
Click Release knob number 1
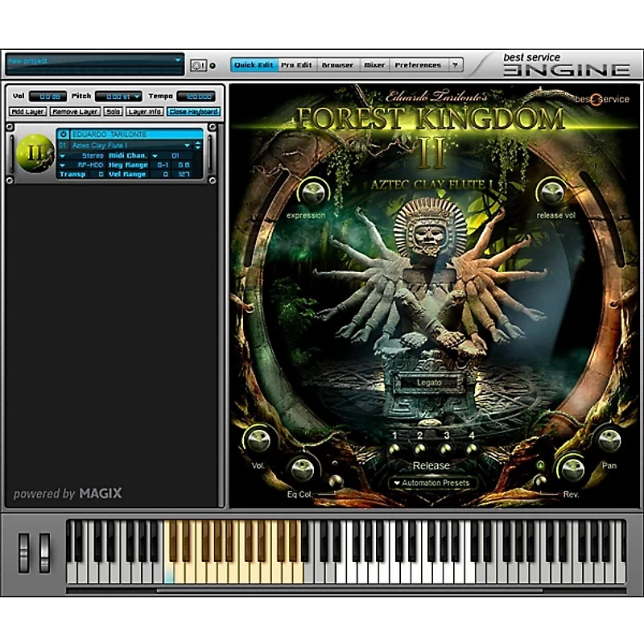point(394,450)
